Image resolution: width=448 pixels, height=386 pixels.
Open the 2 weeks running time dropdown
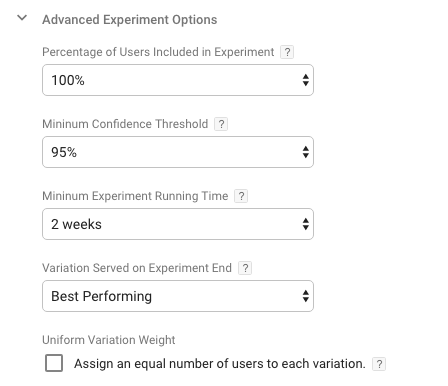(x=178, y=224)
